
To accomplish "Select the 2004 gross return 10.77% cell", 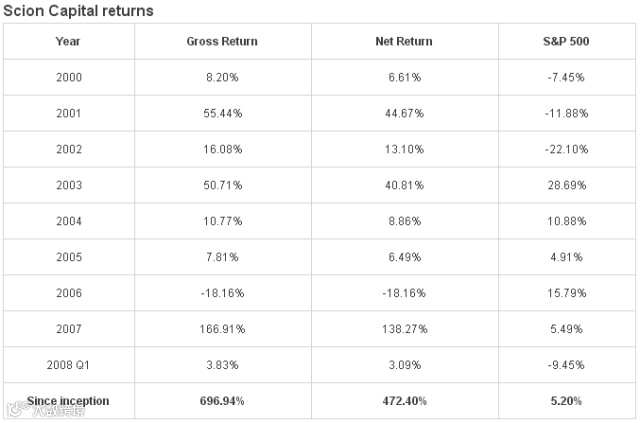I will (222, 221).
